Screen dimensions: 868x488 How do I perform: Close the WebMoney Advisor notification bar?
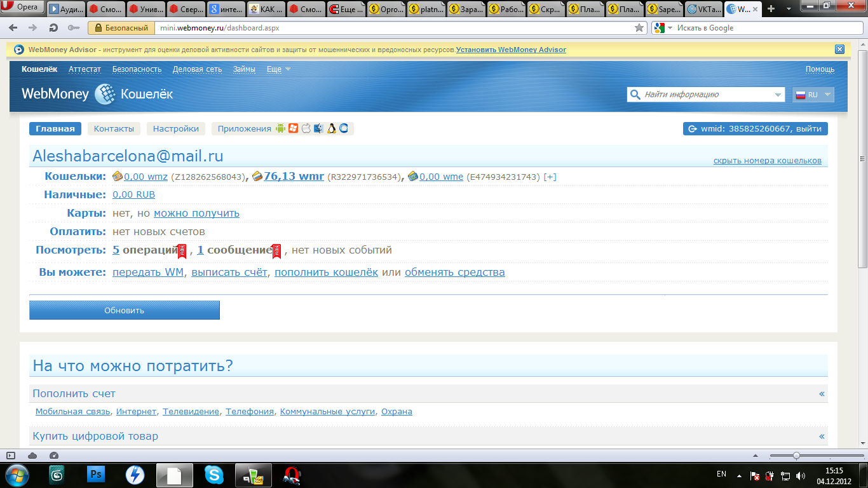point(839,50)
